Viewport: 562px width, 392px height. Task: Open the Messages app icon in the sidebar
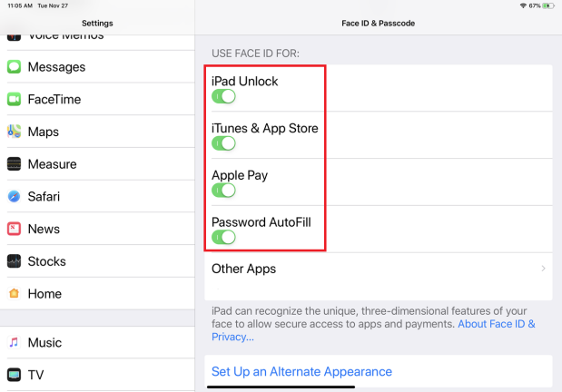click(x=14, y=66)
